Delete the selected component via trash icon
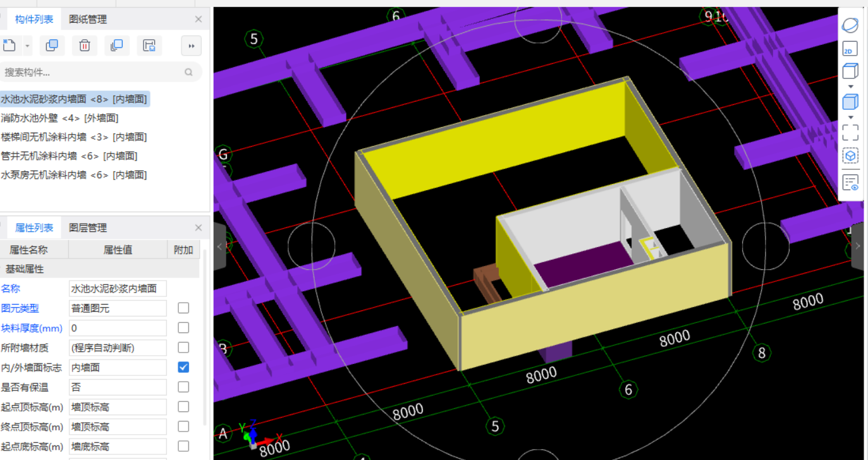The height and width of the screenshot is (460, 868). (x=85, y=45)
